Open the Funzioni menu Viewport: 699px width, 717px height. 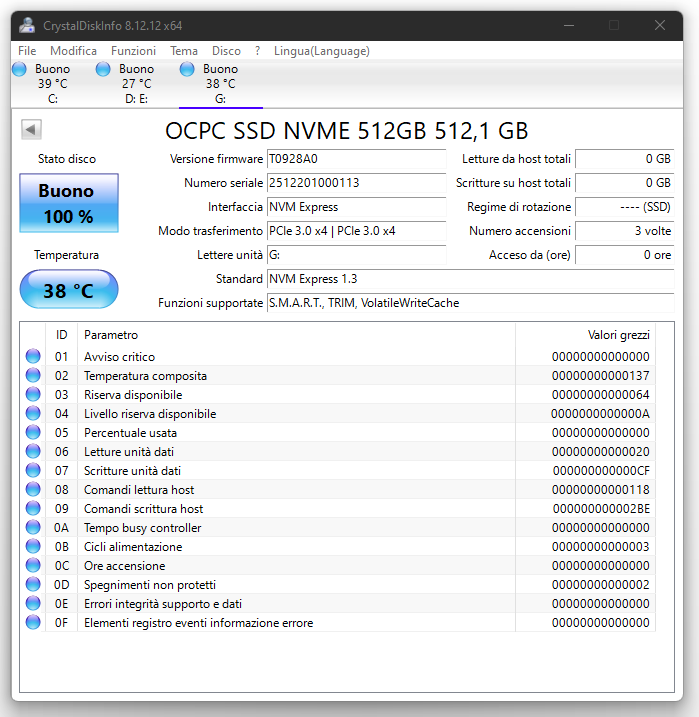[x=133, y=51]
